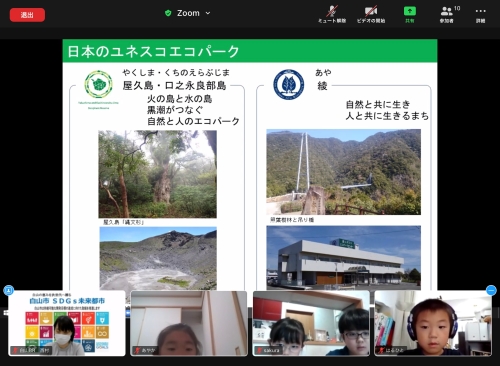Unmute the microphone (ミュート解除)
Viewport: 500px width, 366px height.
pos(332,14)
